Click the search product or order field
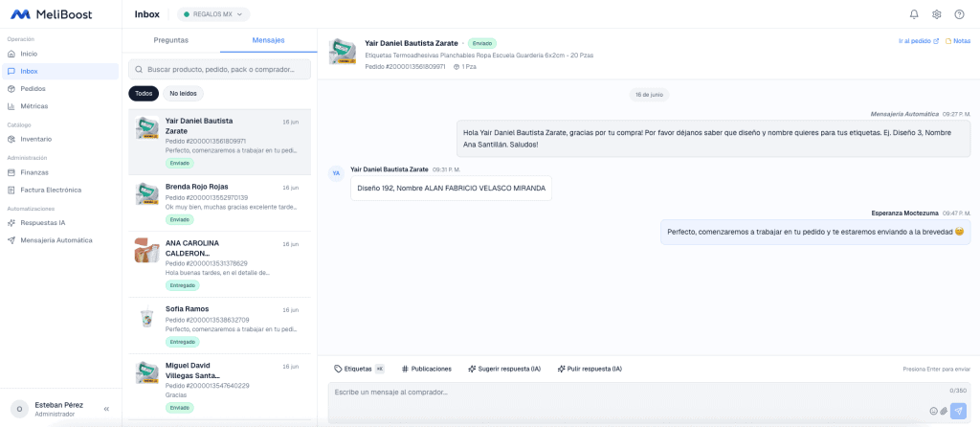 219,69
